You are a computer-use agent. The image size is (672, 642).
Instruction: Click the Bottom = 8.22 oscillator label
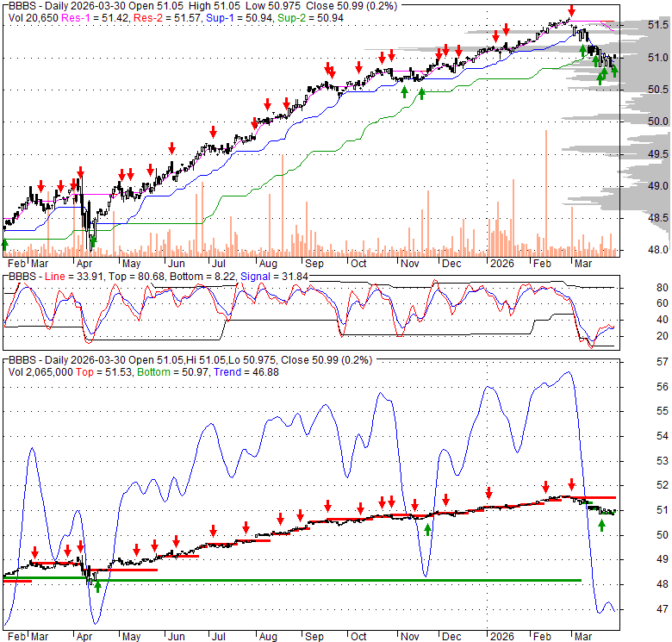[x=202, y=277]
